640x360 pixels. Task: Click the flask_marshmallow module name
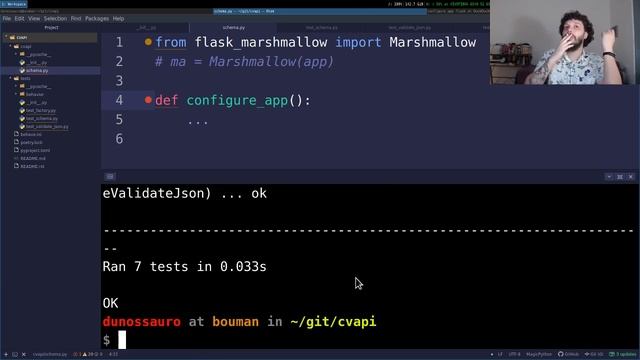coord(261,42)
